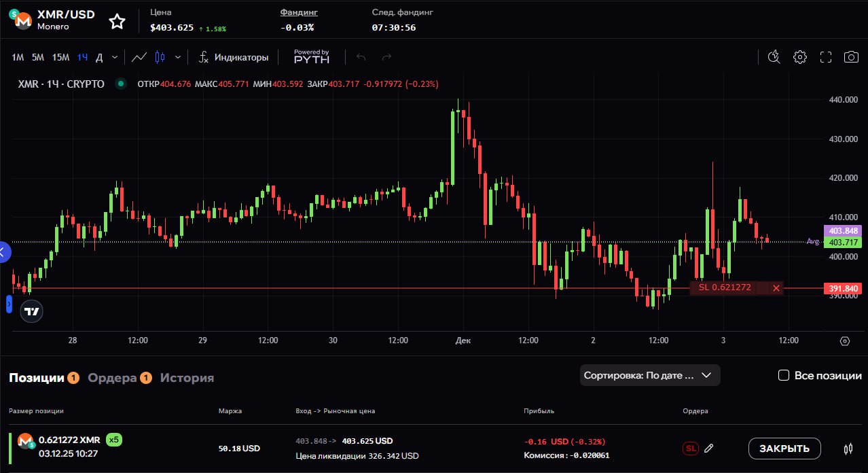Expand the timeframe interval dropdown arrow
Viewport: 868px width, 473px height.
115,57
